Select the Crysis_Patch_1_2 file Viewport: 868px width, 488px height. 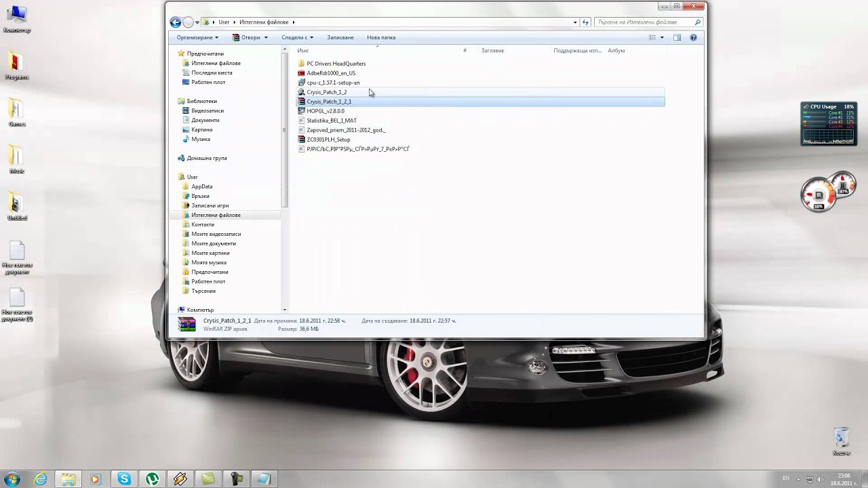click(x=326, y=92)
